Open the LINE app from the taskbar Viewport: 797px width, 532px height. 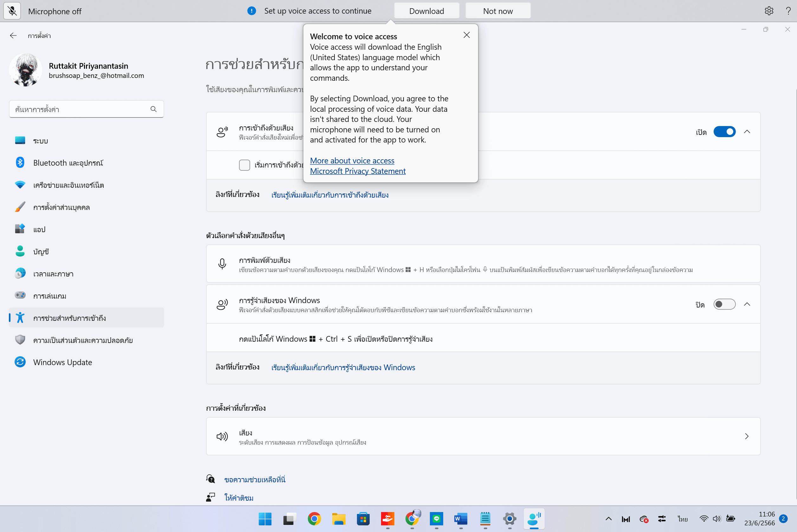tap(436, 518)
